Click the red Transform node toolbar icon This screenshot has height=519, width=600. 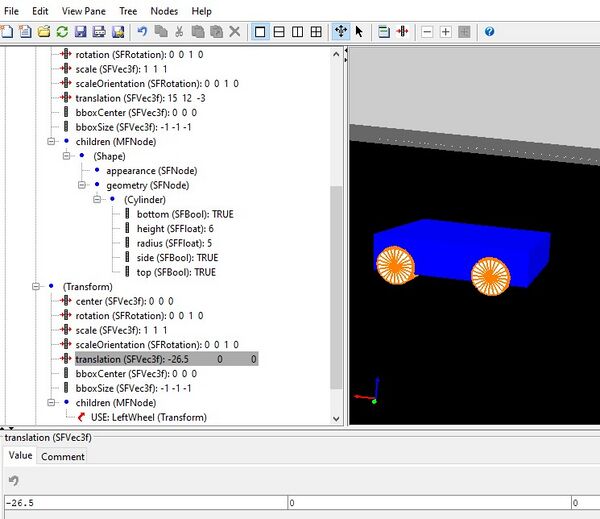[403, 32]
